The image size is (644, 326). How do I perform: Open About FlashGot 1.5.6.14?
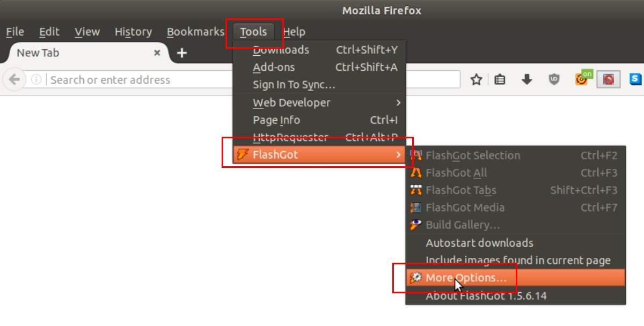point(515,295)
